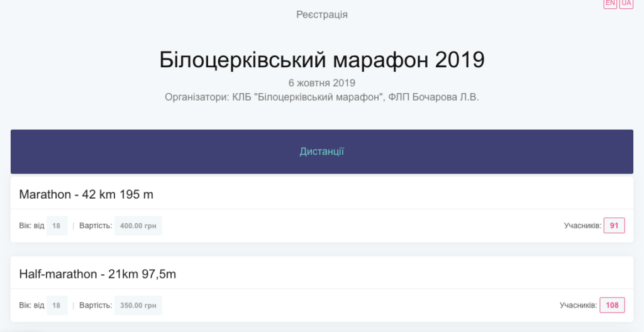Click the 350.00 грн price badge

pyautogui.click(x=138, y=306)
